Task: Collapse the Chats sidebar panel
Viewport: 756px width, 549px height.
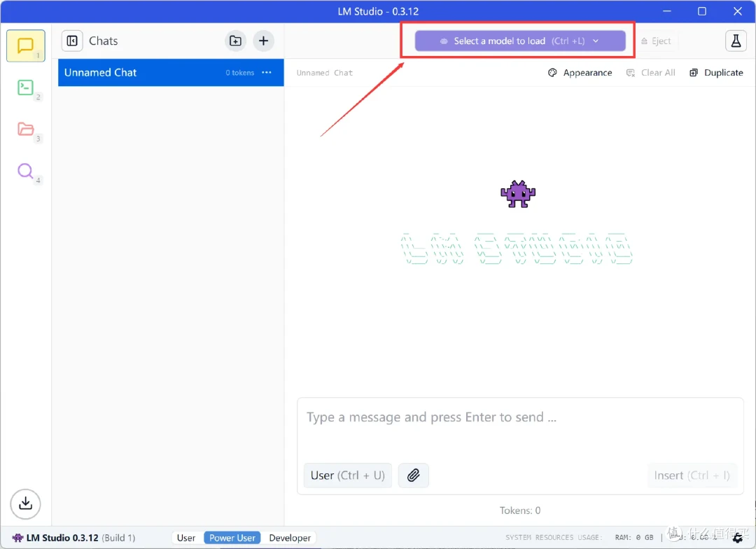Action: [72, 41]
